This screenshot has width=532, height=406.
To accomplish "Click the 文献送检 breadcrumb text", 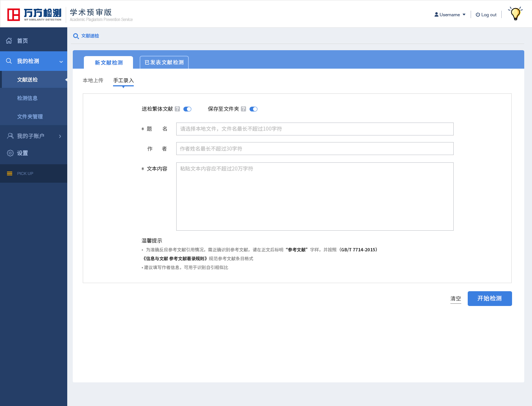I will tap(90, 36).
